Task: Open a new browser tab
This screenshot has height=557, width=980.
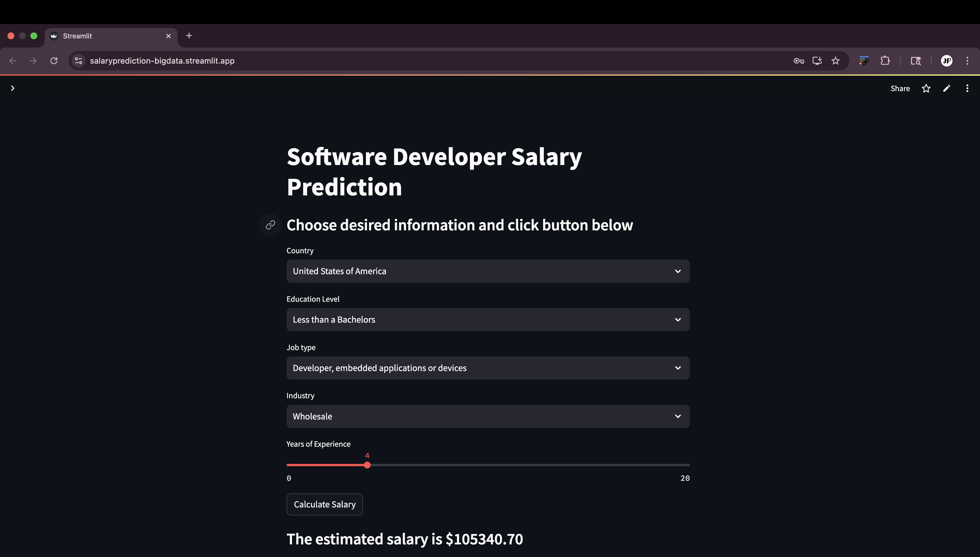Action: point(189,36)
